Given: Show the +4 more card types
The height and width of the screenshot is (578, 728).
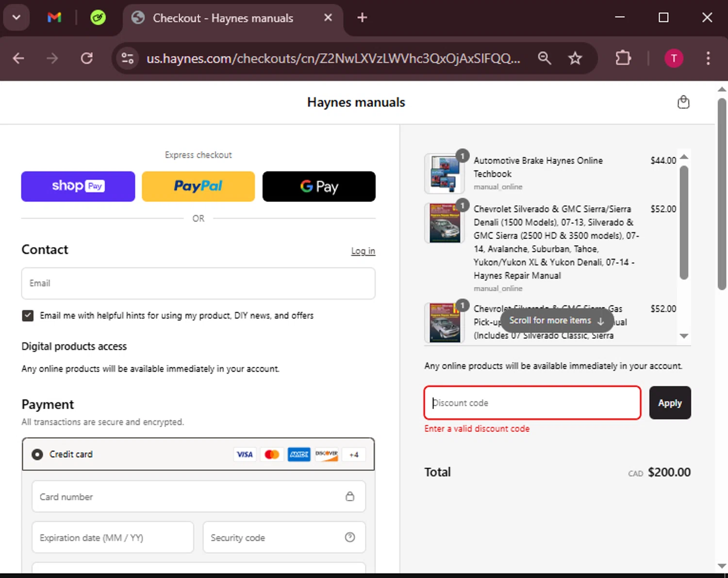Looking at the screenshot, I should 354,455.
